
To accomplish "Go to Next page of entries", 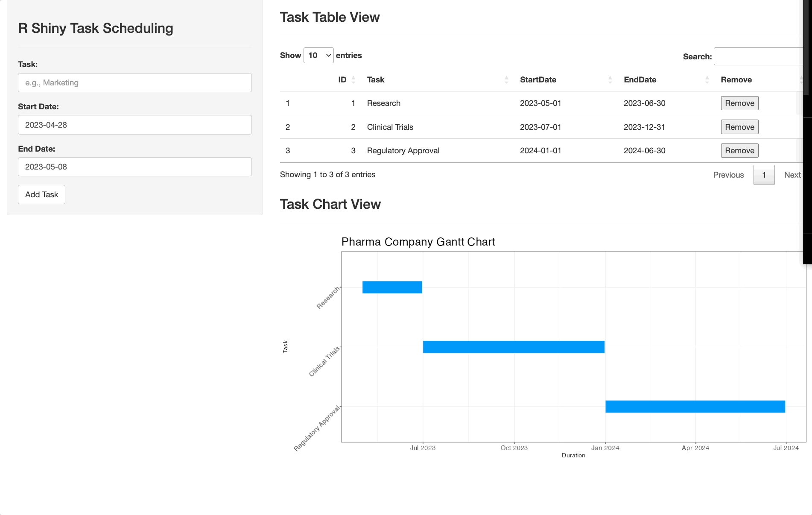I will 792,175.
